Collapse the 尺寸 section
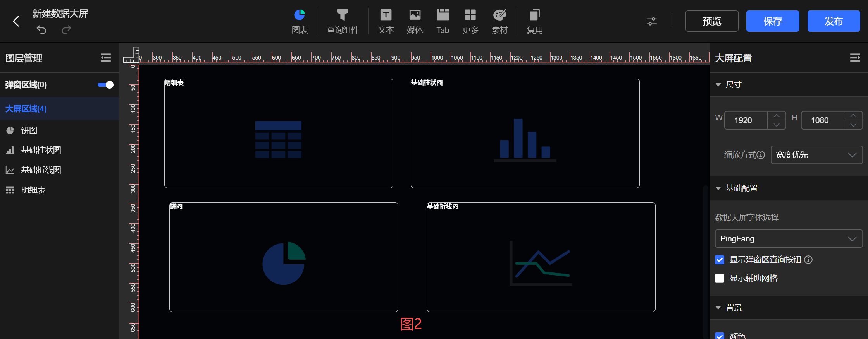 point(718,85)
